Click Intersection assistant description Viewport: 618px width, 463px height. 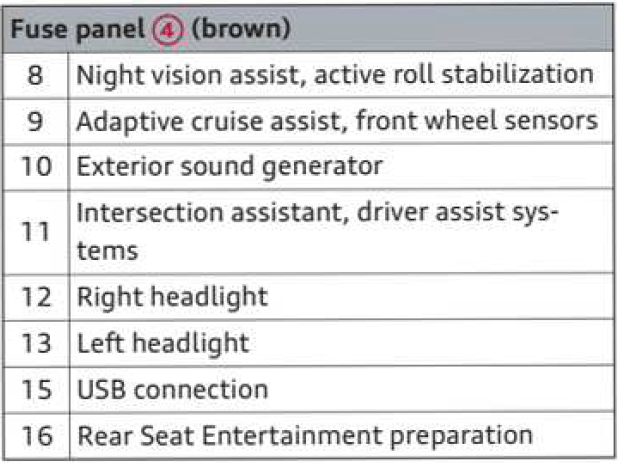[318, 232]
